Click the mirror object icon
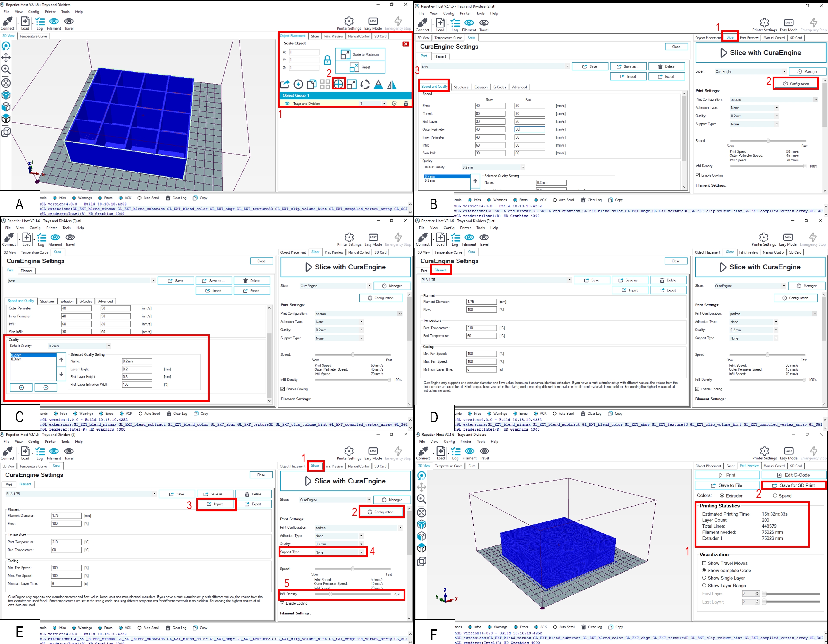Screen dimensions: 828x644 392,84
